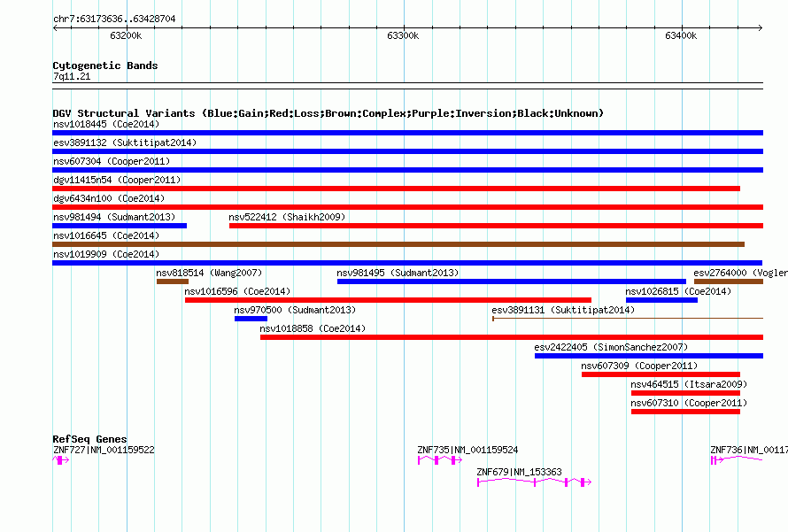This screenshot has width=788, height=532.
Task: Click the esv2764000 brown bar at right
Action: click(x=729, y=281)
